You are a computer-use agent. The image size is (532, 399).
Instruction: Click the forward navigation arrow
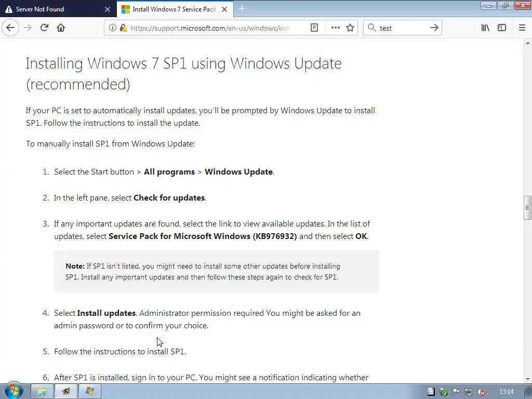[28, 28]
